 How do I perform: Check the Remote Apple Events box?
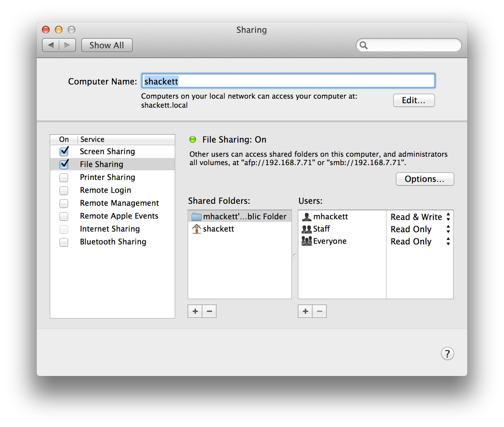[64, 216]
